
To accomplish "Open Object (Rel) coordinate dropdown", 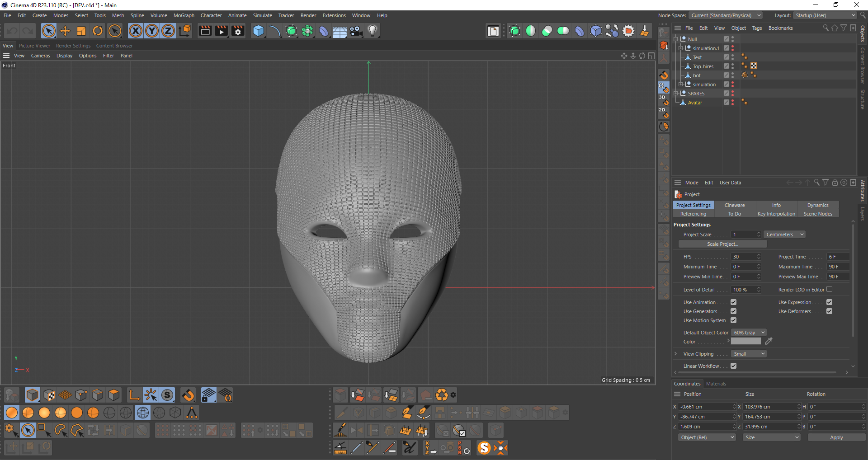I will click(707, 437).
